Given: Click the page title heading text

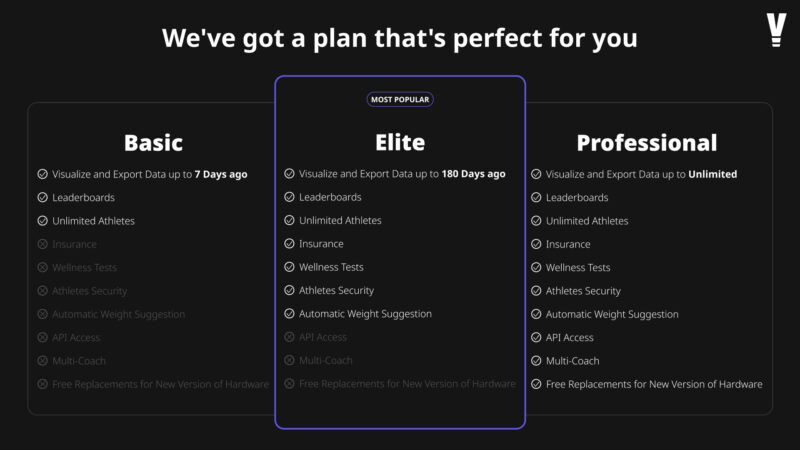Looking at the screenshot, I should [399, 38].
